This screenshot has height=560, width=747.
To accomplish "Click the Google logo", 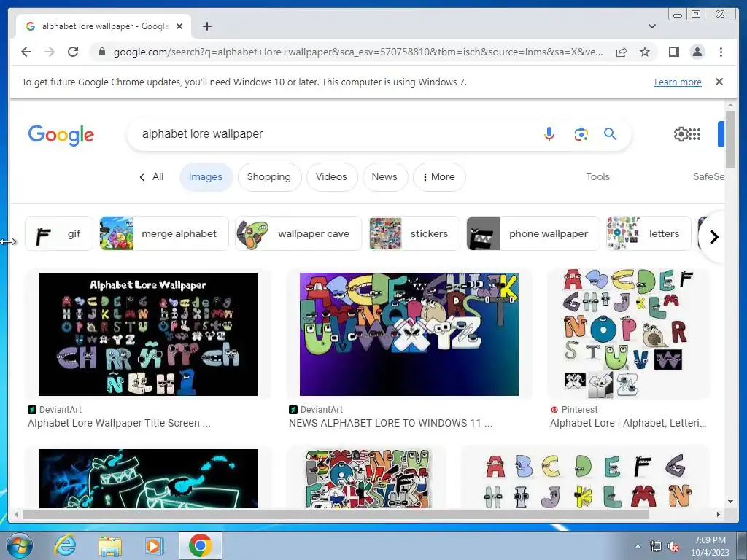I will pos(61,135).
